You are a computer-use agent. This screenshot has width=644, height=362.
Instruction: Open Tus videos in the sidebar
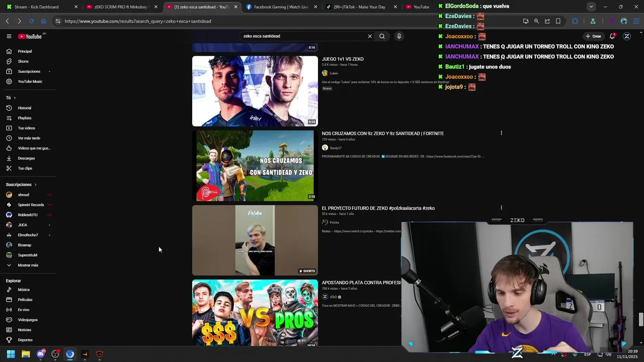pos(28,128)
